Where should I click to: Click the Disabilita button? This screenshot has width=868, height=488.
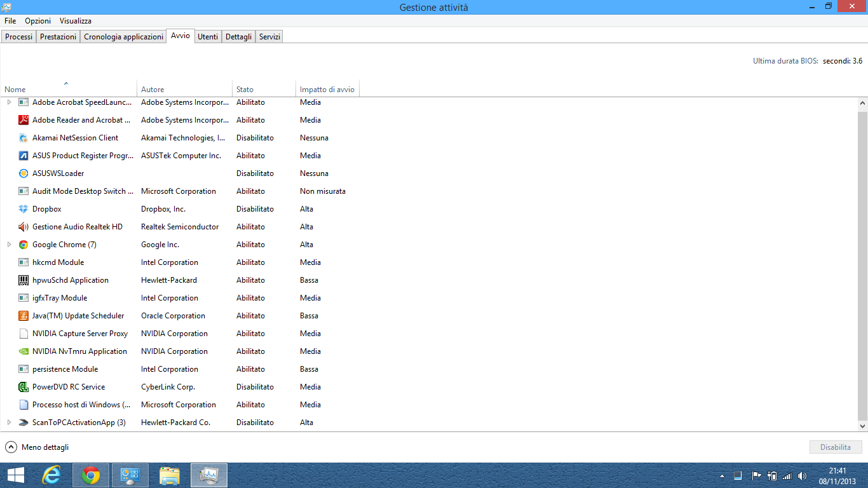(836, 447)
